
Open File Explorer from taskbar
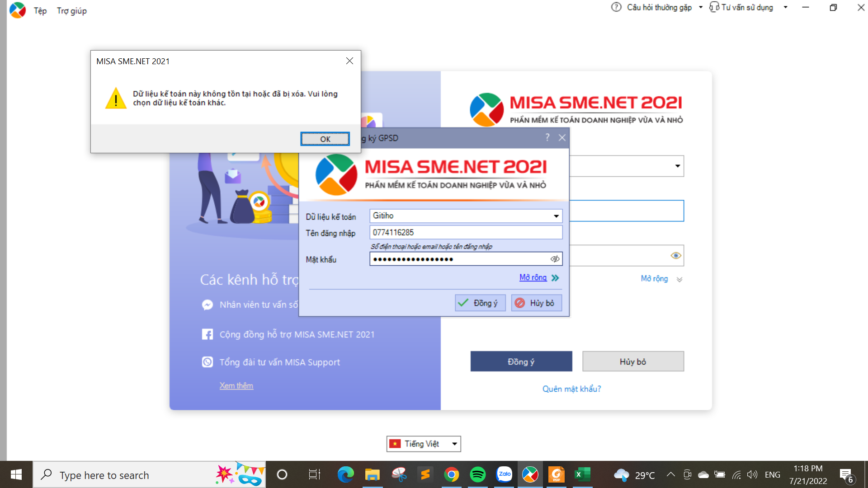tap(373, 474)
